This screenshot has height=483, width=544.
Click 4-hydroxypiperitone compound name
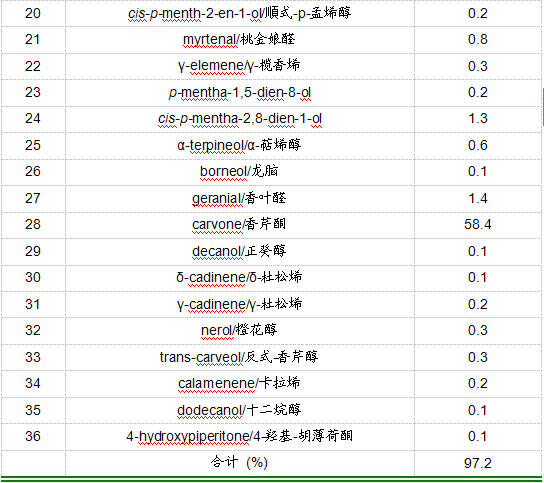240,436
